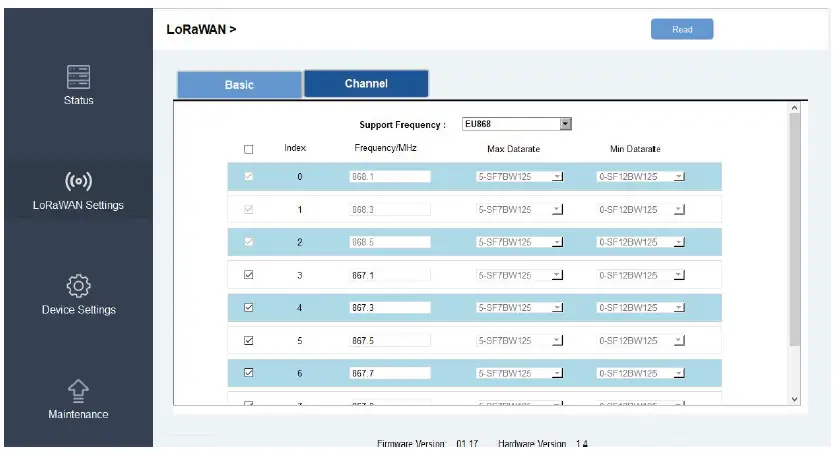
Task: Toggle checkbox for channel index 0
Action: pos(249,176)
